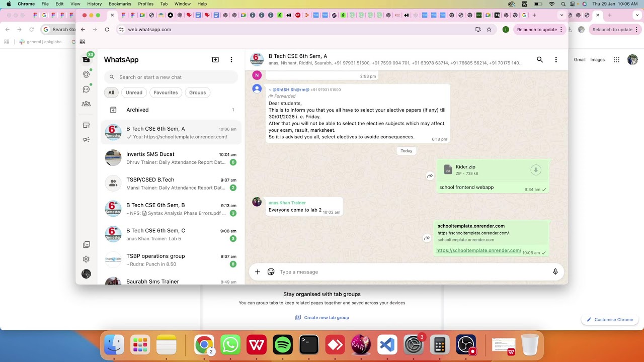This screenshot has height=362, width=644.
Task: Open Images link in the background window
Action: coord(597,60)
